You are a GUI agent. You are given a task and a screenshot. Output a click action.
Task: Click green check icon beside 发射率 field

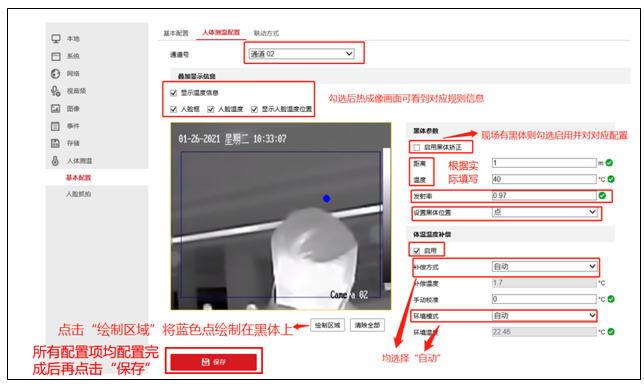click(602, 195)
